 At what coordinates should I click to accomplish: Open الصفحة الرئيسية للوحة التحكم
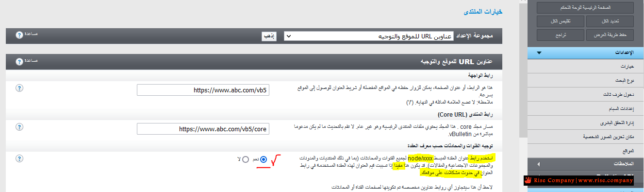[586, 8]
